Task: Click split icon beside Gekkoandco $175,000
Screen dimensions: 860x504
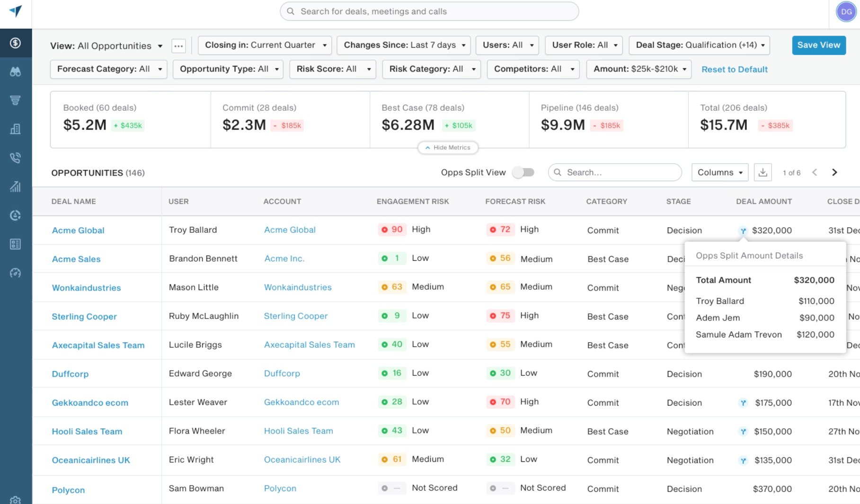Action: coord(743,403)
